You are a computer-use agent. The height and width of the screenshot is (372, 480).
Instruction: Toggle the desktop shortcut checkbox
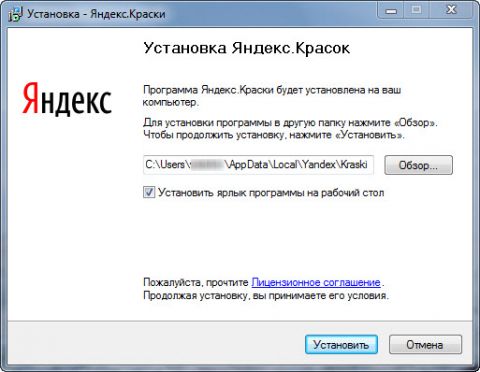[149, 192]
